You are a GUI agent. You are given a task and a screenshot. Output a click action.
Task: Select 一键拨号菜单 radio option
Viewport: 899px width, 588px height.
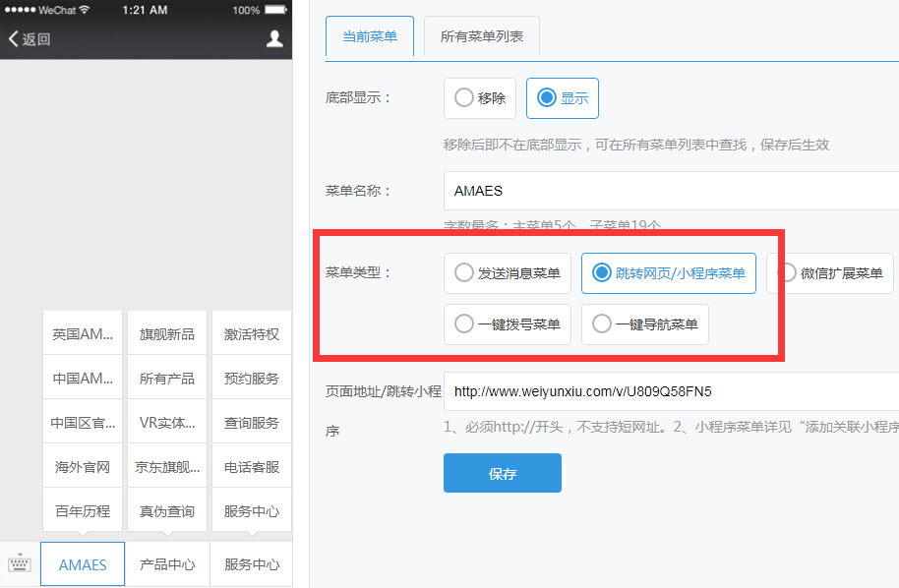coord(508,324)
